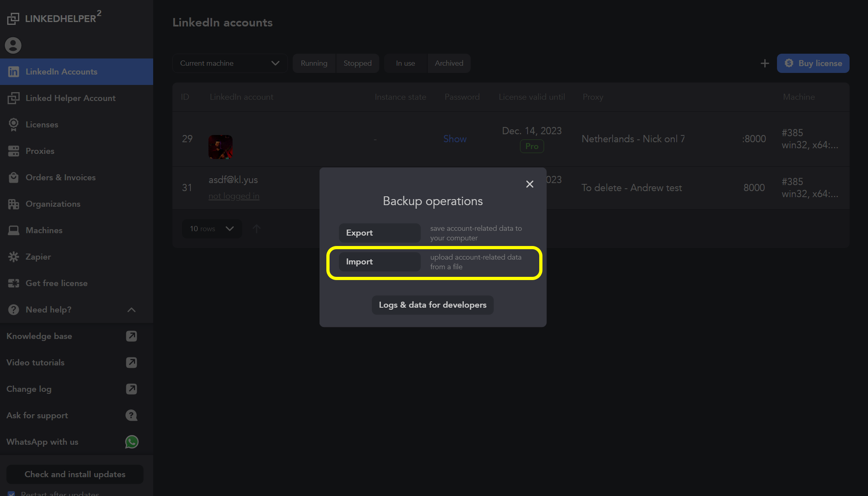Select the Archived filter tab
Viewport: 868px width, 496px height.
(x=449, y=63)
